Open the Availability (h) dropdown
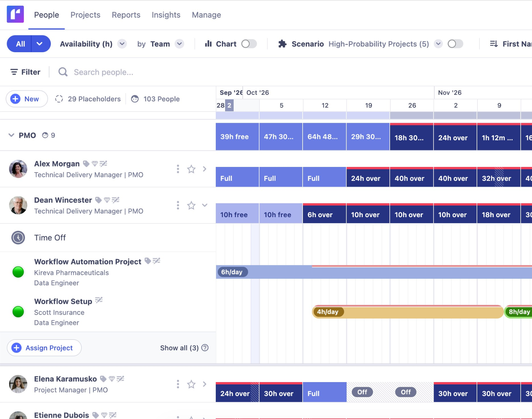This screenshot has height=419, width=532. [x=122, y=44]
